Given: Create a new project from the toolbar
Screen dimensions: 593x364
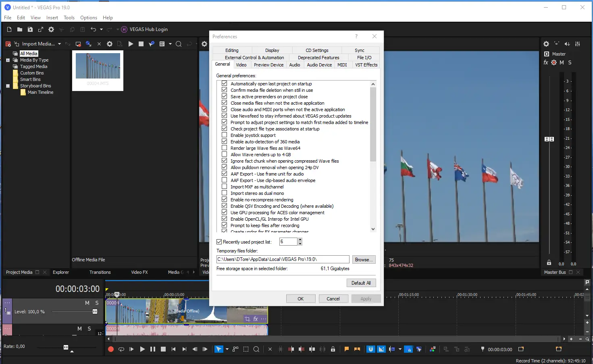Looking at the screenshot, I should coord(9,29).
